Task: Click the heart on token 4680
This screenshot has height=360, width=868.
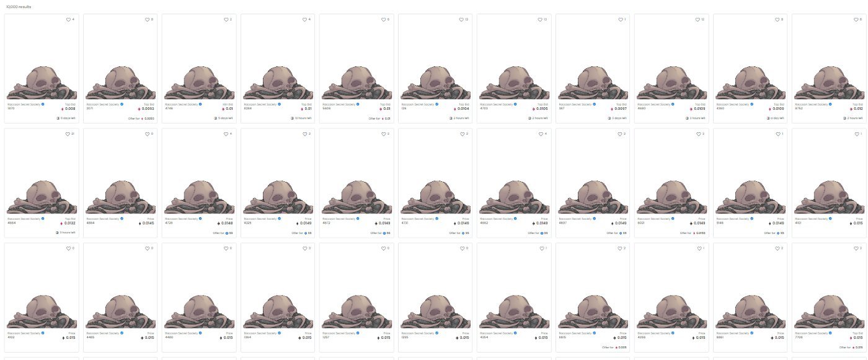Action: 699,20
